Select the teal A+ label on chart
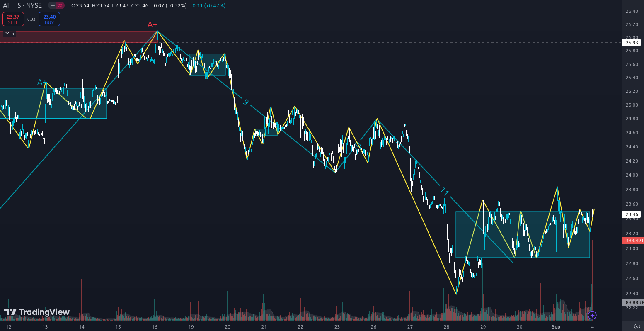Screen dimensions: 644x331 pos(42,83)
